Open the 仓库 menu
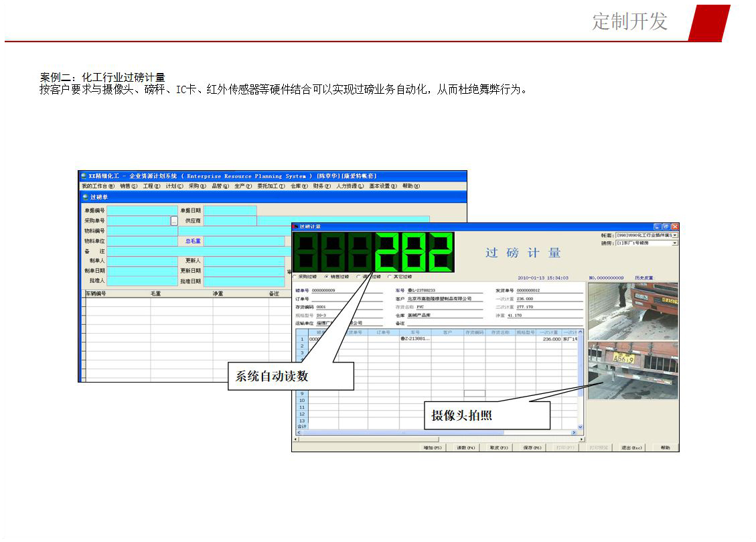Viewport: 756px width, 542px height. (298, 186)
